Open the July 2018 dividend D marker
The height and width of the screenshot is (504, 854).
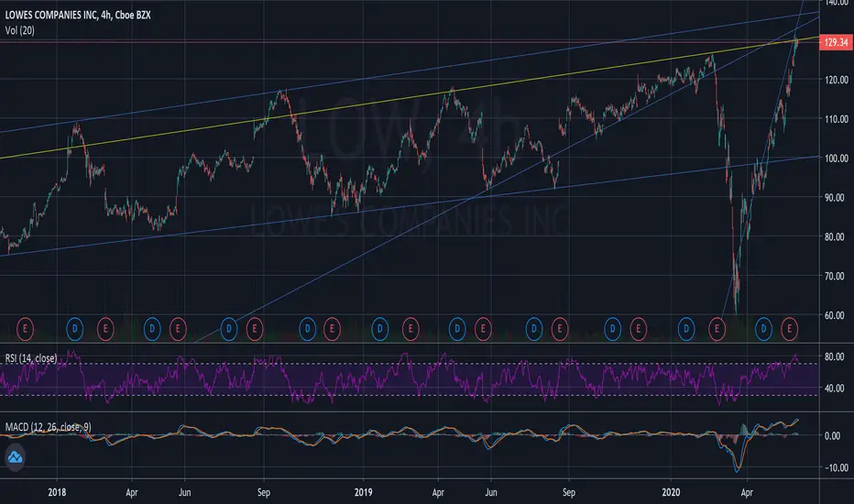click(229, 329)
